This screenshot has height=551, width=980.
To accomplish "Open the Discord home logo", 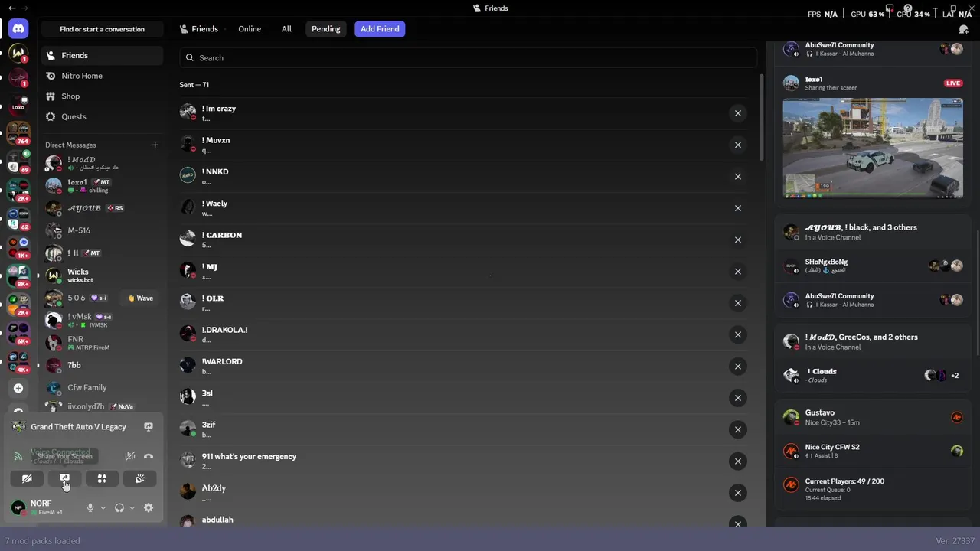I will [18, 29].
